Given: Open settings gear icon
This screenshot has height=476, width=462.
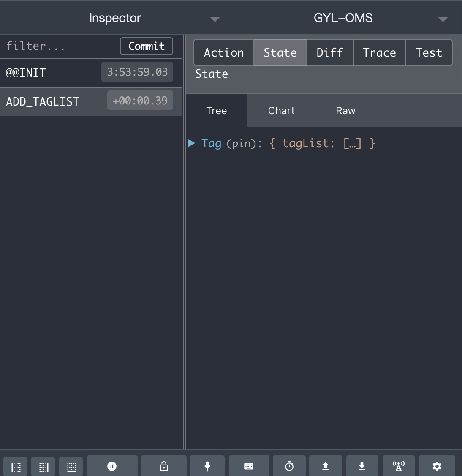Looking at the screenshot, I should (x=437, y=466).
